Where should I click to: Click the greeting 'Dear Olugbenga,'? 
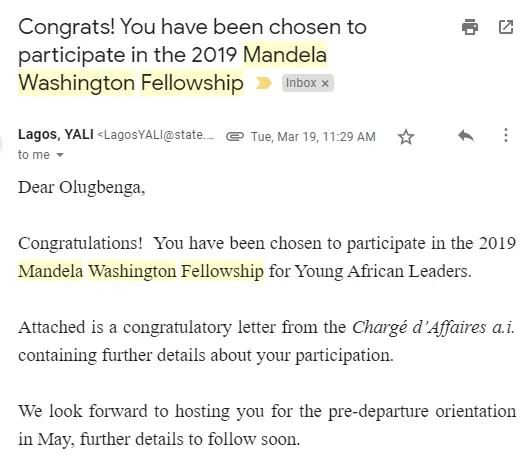(x=82, y=187)
